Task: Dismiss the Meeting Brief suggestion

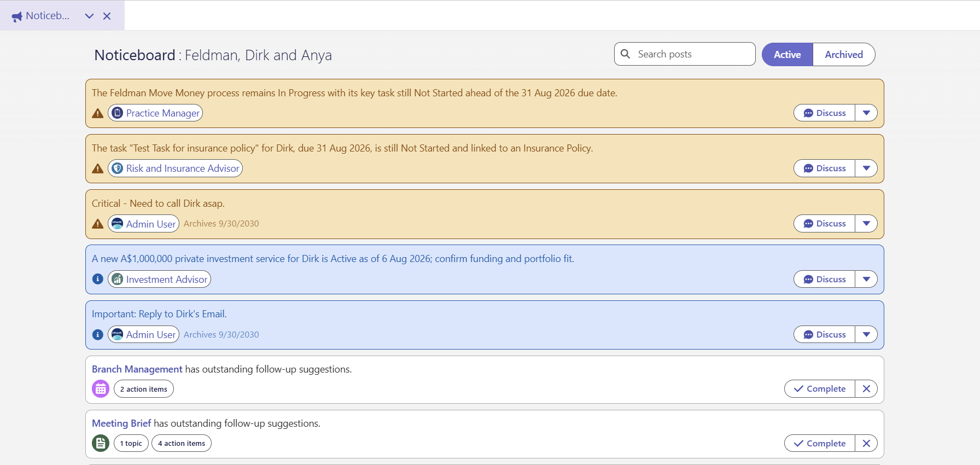Action: (x=866, y=443)
